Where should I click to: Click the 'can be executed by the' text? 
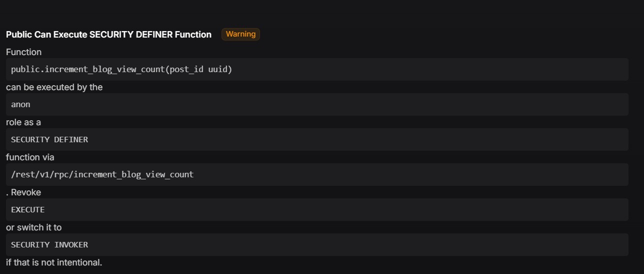54,87
